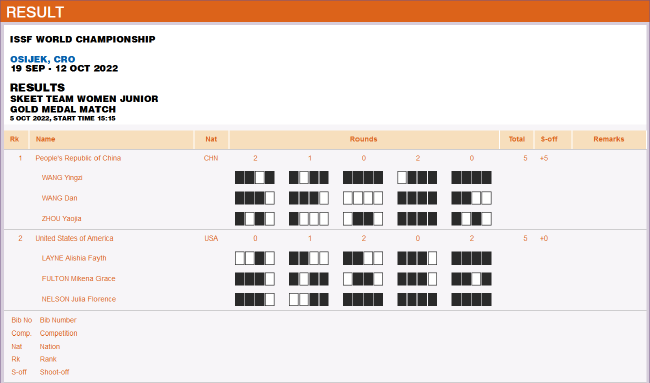Click the S-off column header in table

549,139
